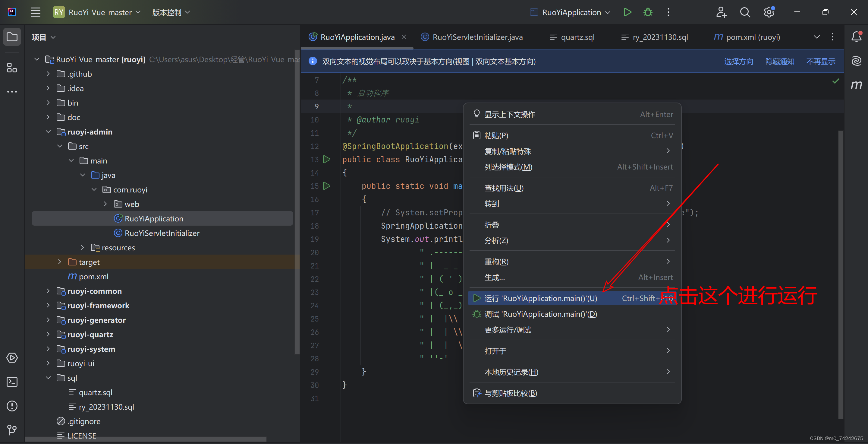
Task: Click the Debug bug icon in toolbar
Action: click(648, 12)
